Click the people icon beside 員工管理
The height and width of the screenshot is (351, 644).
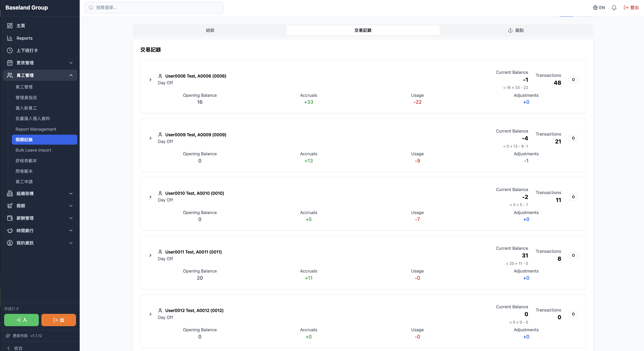pos(10,75)
